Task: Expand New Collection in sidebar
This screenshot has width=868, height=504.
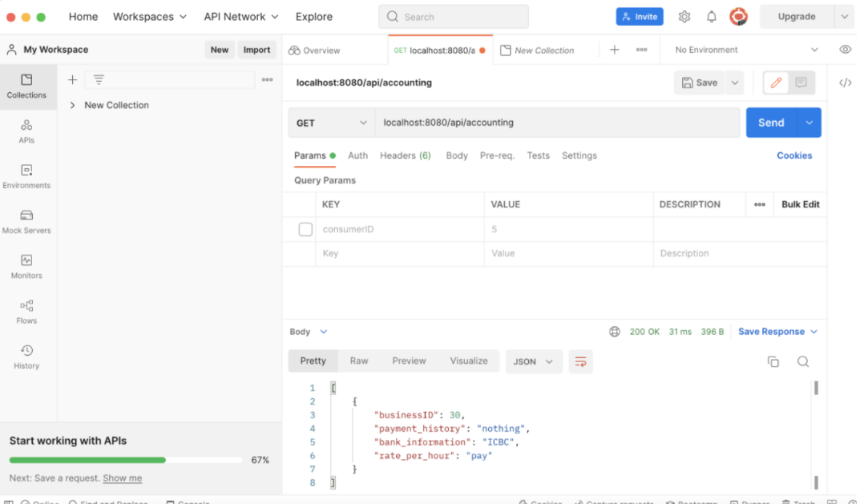Action: [x=72, y=105]
